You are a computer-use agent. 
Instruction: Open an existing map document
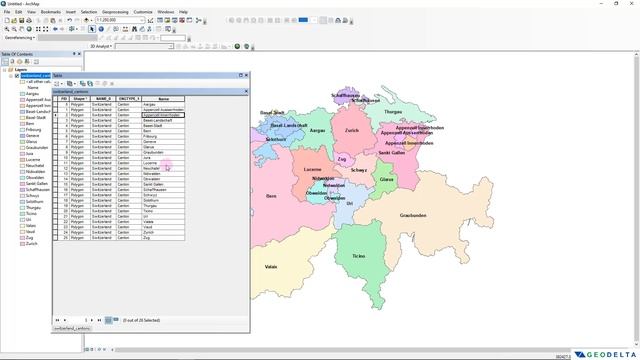[14, 20]
